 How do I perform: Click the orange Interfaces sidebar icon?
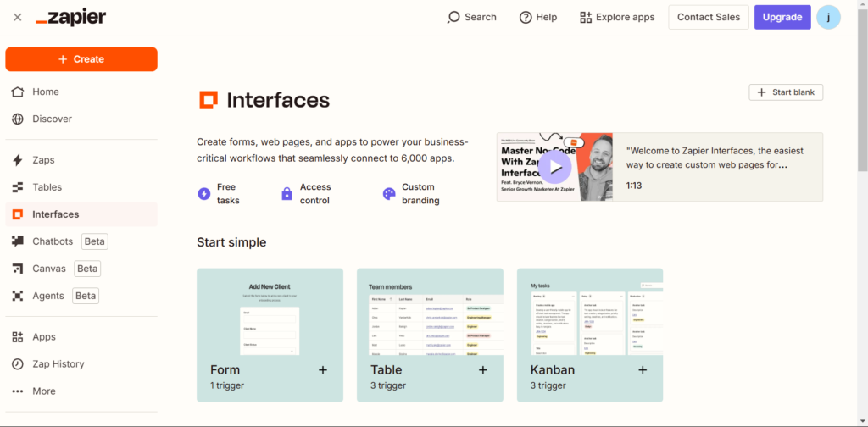point(18,214)
